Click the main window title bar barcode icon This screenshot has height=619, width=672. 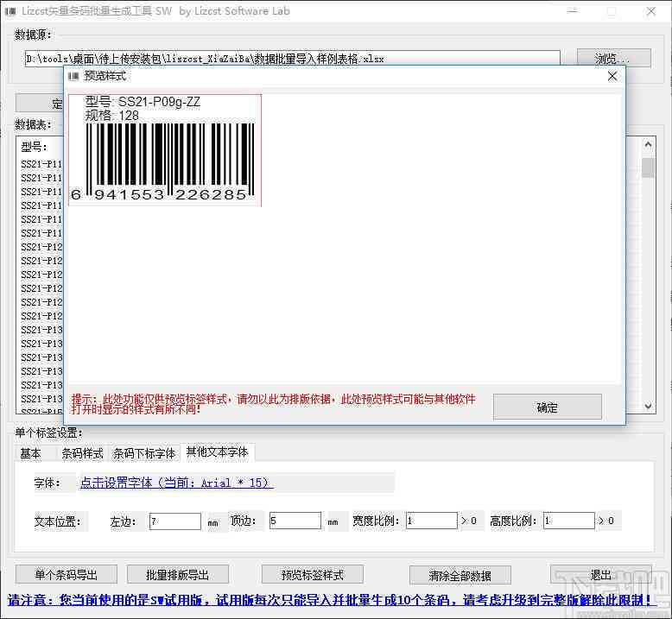(10, 11)
